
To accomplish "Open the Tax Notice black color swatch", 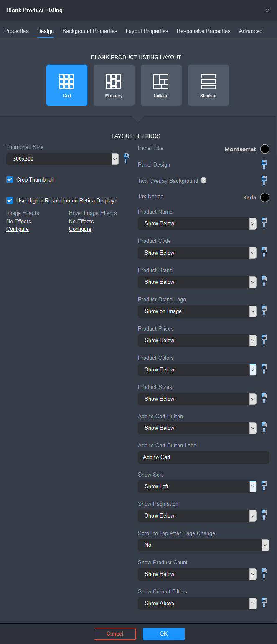I will pos(265,197).
